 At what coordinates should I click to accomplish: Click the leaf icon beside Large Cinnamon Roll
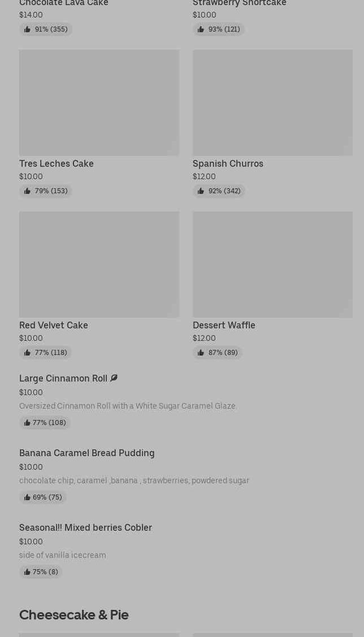tap(114, 378)
